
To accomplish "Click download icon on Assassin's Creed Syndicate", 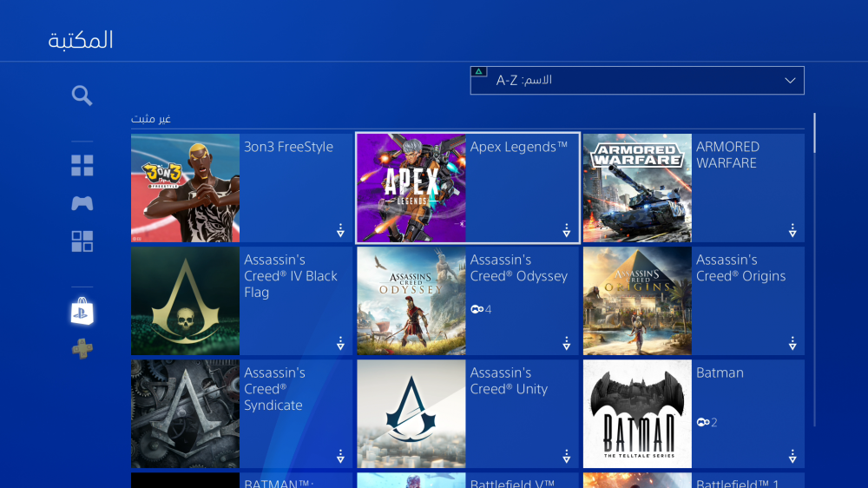I will (x=340, y=457).
